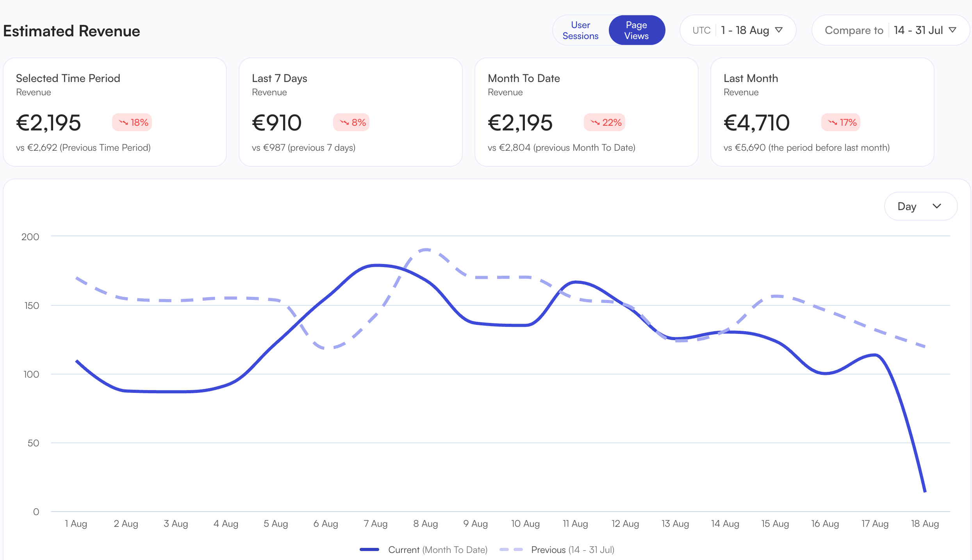Click the Current (Month To Date) legend label
The width and height of the screenshot is (972, 560).
[437, 549]
